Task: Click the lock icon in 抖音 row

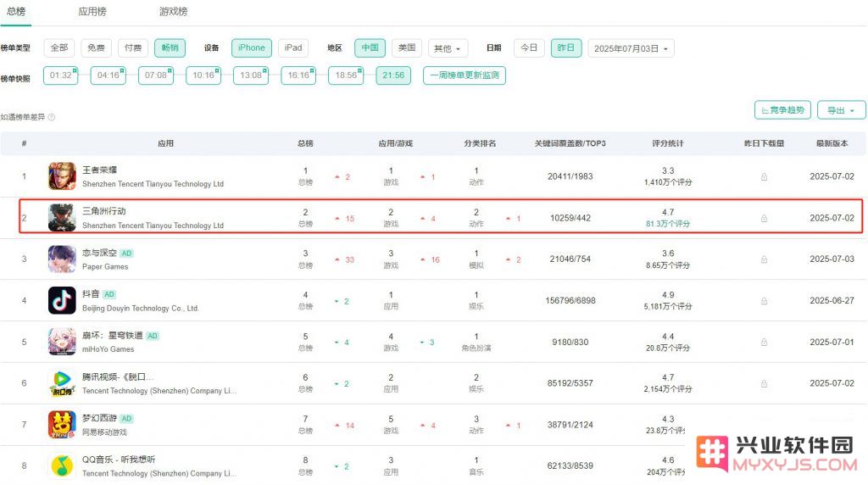Action: pyautogui.click(x=764, y=301)
